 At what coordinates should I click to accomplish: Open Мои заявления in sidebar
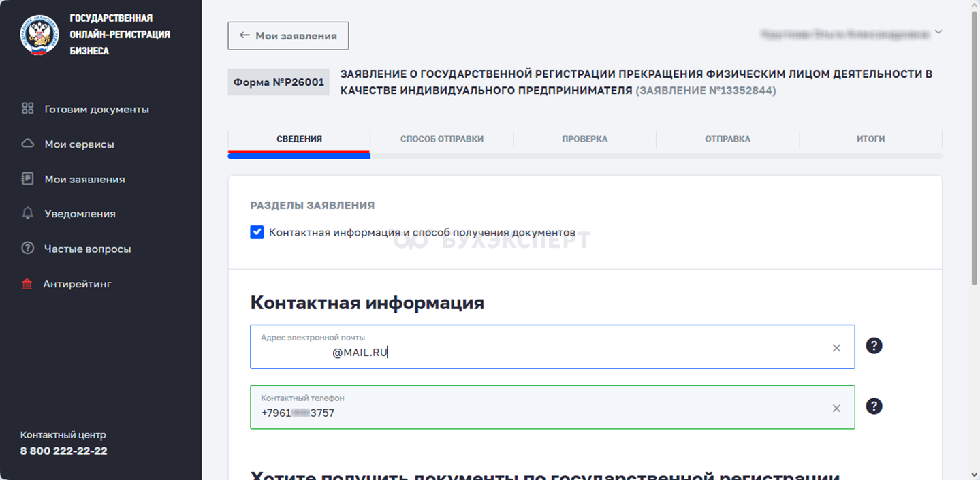click(85, 179)
